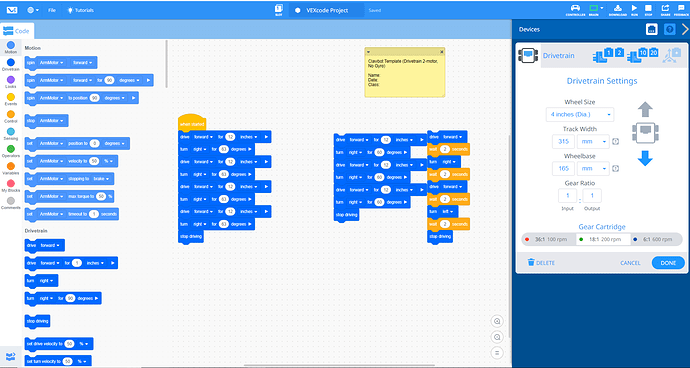Click the zoom in magnifier on workspace
Screen dimensions: 690x368
coord(497,321)
